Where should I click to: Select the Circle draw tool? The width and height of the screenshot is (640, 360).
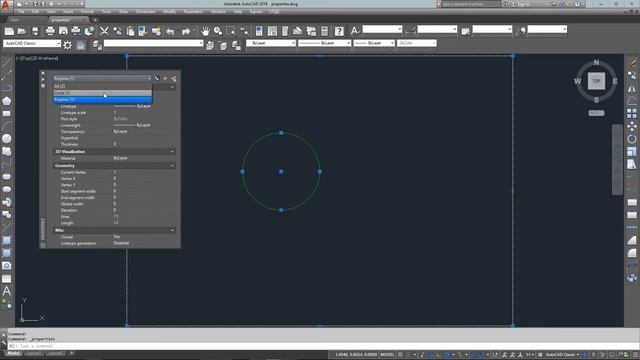(7, 139)
